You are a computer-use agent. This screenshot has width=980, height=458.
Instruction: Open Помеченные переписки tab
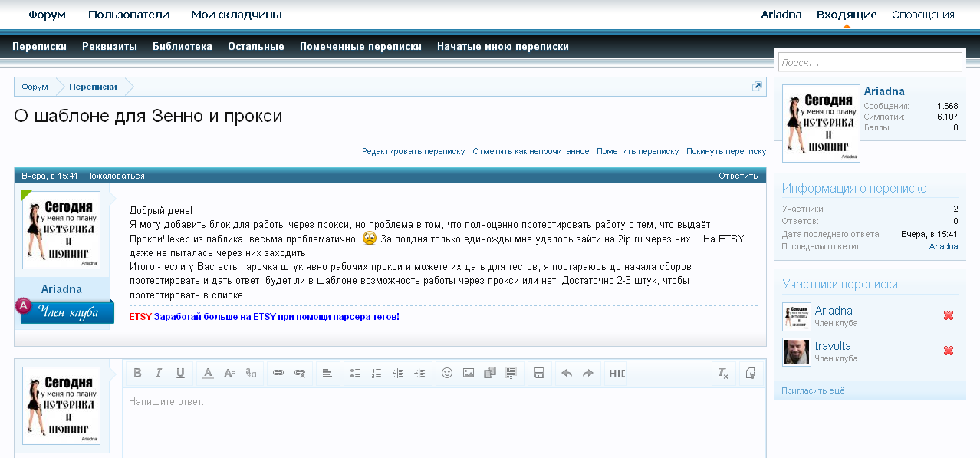point(360,46)
